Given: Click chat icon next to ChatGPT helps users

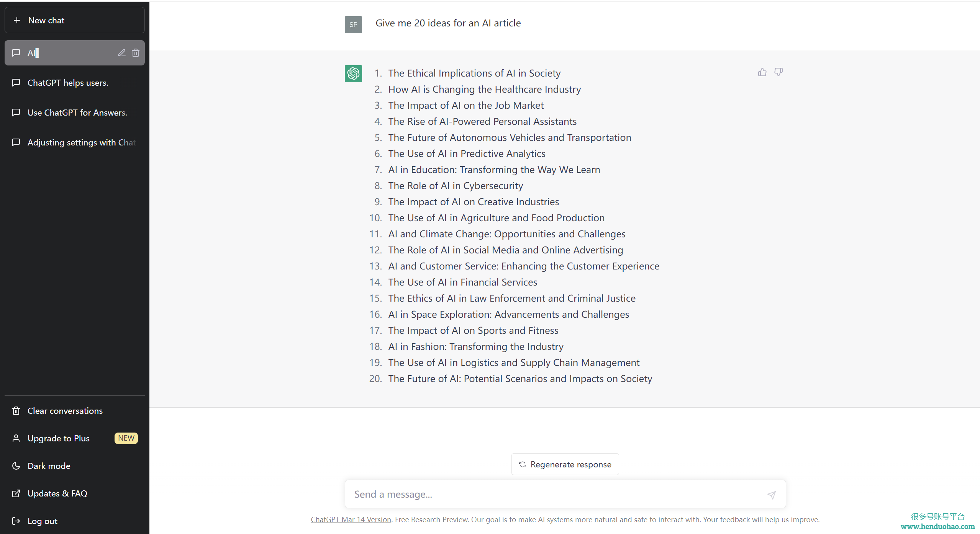Looking at the screenshot, I should (x=16, y=83).
